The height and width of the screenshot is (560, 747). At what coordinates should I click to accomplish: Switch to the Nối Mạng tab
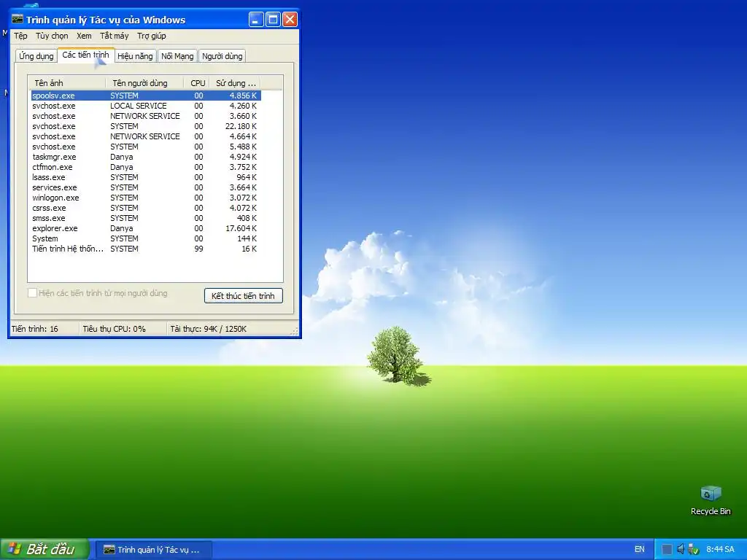point(177,56)
